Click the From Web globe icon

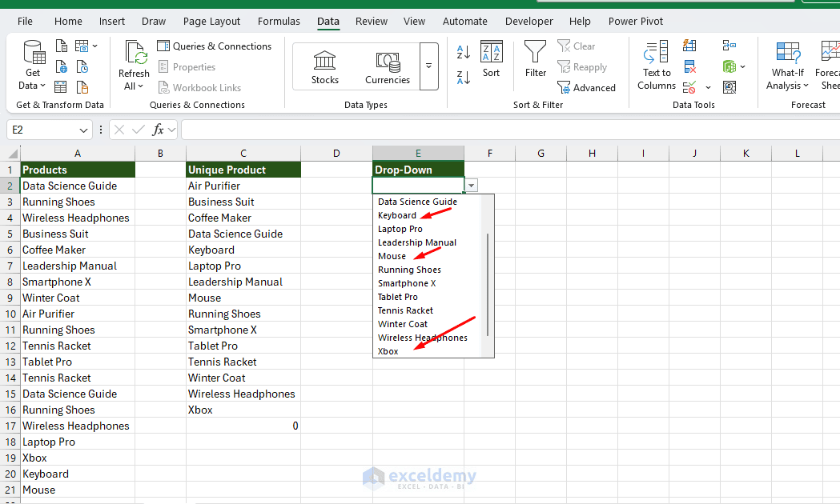(x=62, y=67)
